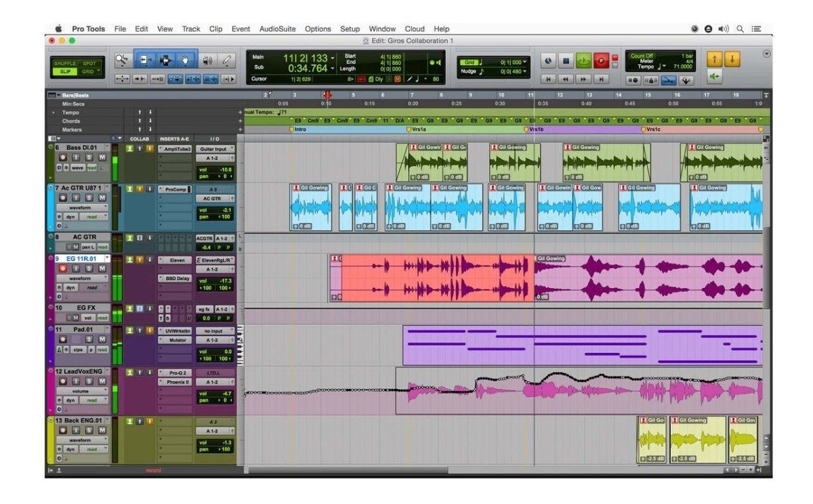Click the Vrs1b marker in the ruler
Viewport: 813px width, 504px height.
(x=526, y=128)
